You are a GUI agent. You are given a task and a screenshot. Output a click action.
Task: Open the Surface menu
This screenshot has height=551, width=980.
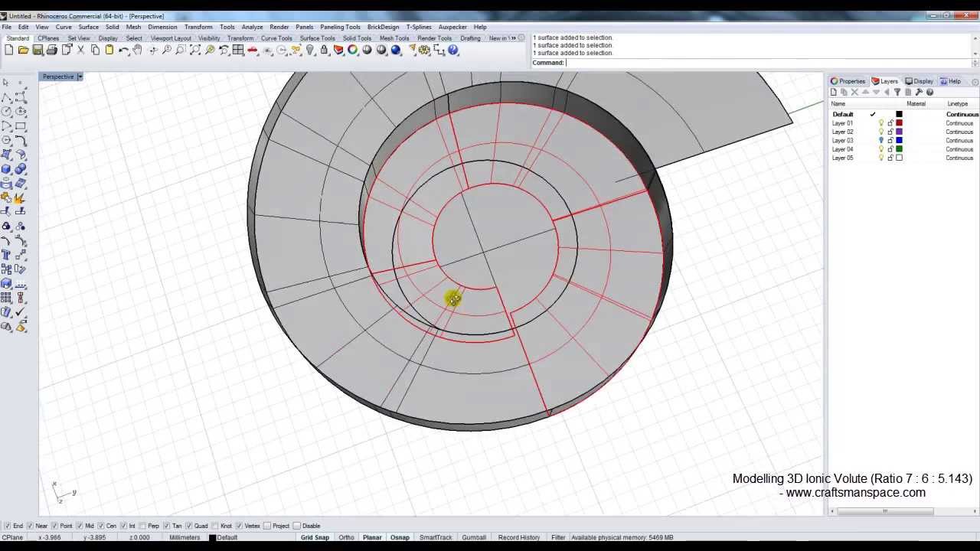click(x=88, y=27)
